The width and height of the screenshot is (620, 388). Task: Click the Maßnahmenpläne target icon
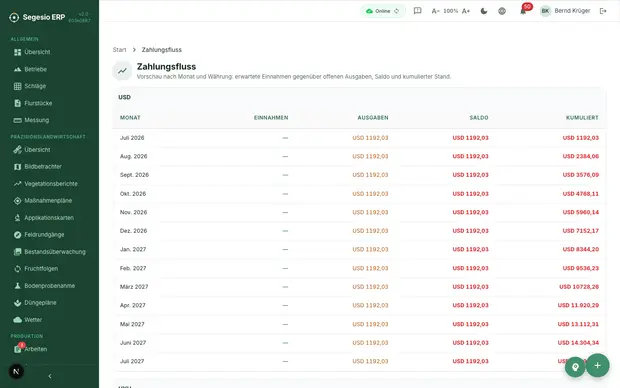tap(17, 201)
